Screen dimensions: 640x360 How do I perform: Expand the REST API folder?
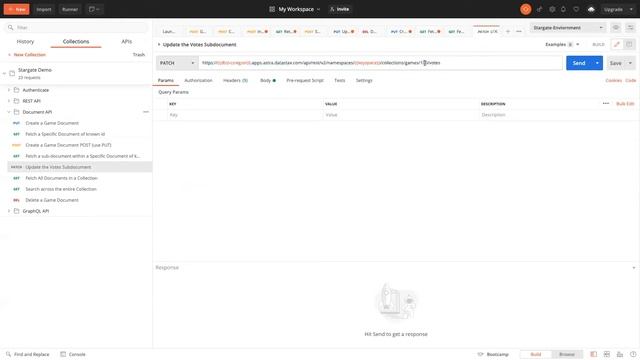9,101
